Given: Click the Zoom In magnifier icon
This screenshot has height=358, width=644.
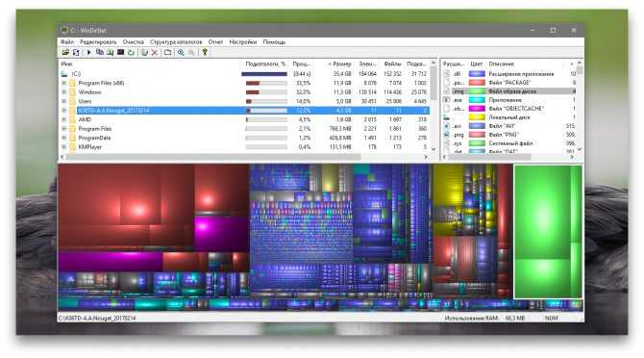Looking at the screenshot, I should 181,52.
